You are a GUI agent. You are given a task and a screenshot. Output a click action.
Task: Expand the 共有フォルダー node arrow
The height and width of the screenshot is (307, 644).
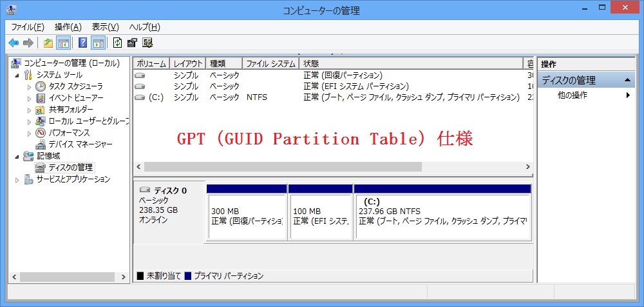tap(29, 110)
